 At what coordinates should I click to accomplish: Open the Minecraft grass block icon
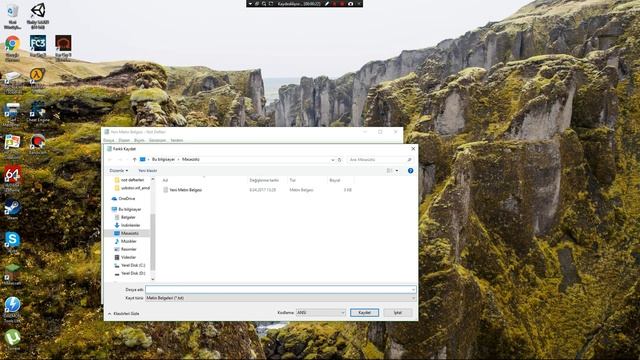coord(12,271)
